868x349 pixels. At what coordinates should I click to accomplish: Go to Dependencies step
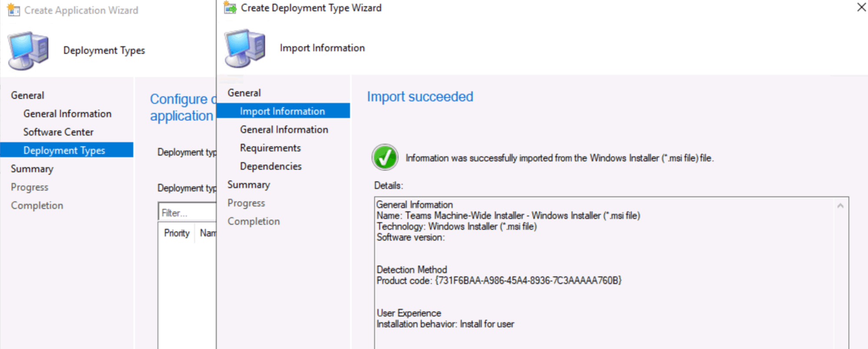[x=271, y=166]
